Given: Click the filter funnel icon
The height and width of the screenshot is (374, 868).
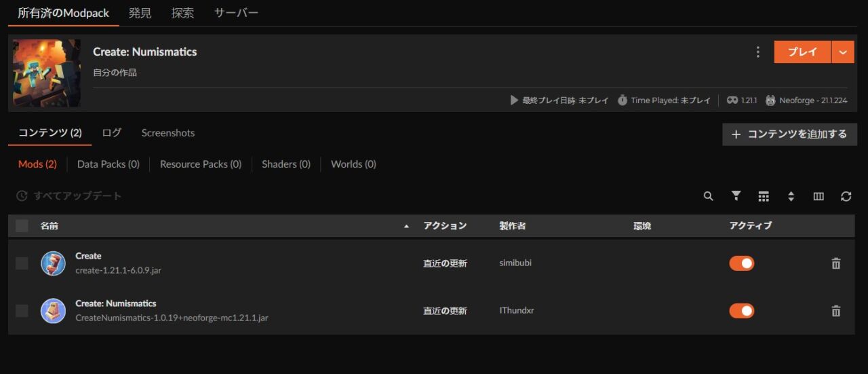Looking at the screenshot, I should click(x=736, y=196).
